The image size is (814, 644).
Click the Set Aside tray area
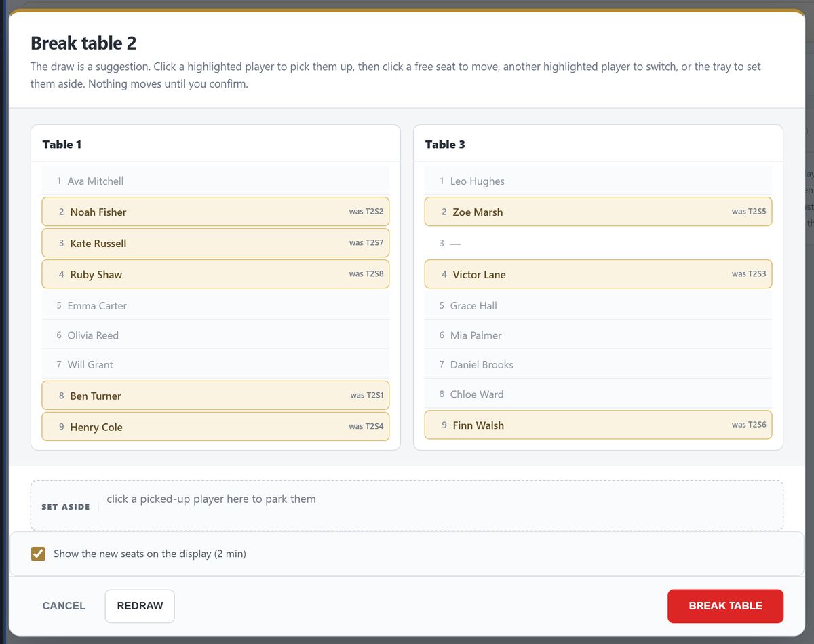pos(407,506)
